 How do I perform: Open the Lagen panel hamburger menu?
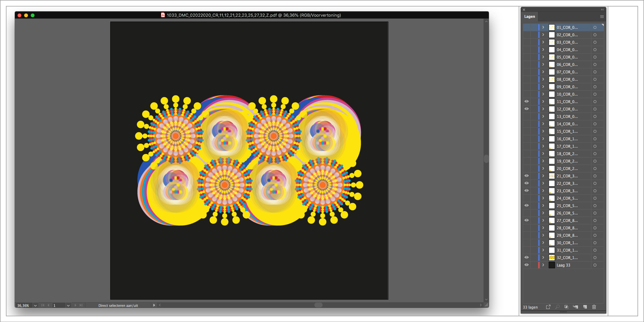click(602, 16)
